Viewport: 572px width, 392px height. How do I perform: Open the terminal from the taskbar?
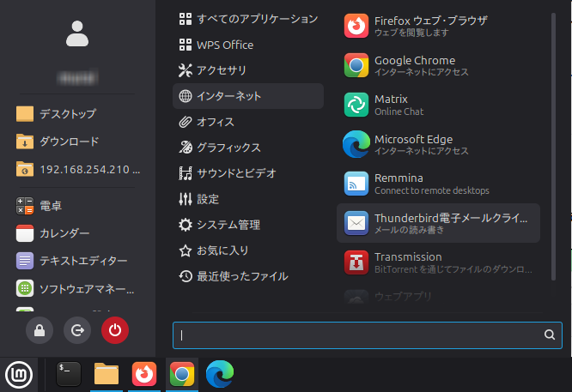pyautogui.click(x=69, y=374)
